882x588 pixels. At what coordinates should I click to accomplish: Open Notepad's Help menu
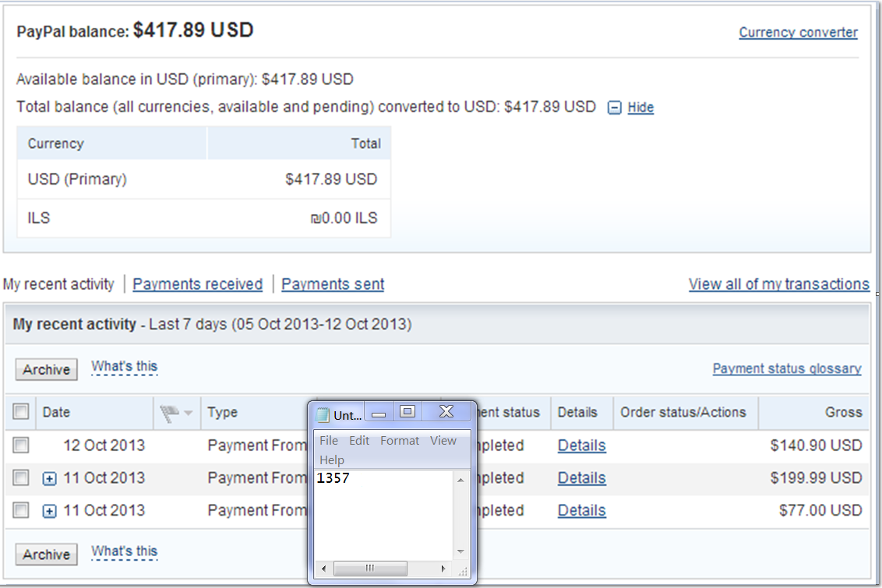click(331, 459)
